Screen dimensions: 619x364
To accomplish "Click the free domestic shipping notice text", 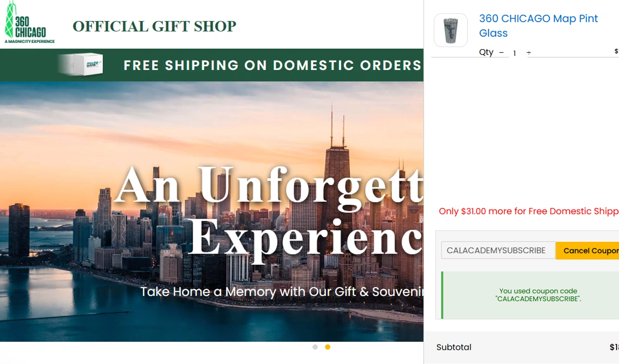I will [529, 211].
